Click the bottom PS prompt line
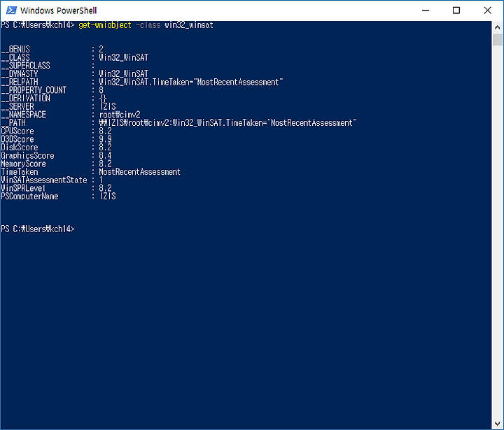This screenshot has height=430, width=504. [38, 229]
